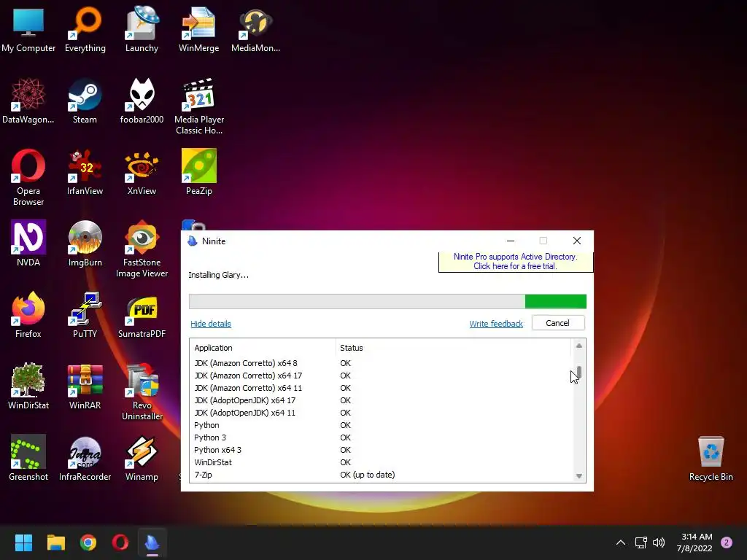This screenshot has height=560, width=747.
Task: Open the Windows Start menu
Action: [x=23, y=542]
